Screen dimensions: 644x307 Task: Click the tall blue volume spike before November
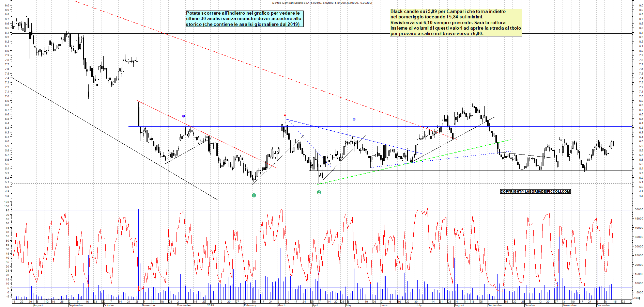[138, 238]
